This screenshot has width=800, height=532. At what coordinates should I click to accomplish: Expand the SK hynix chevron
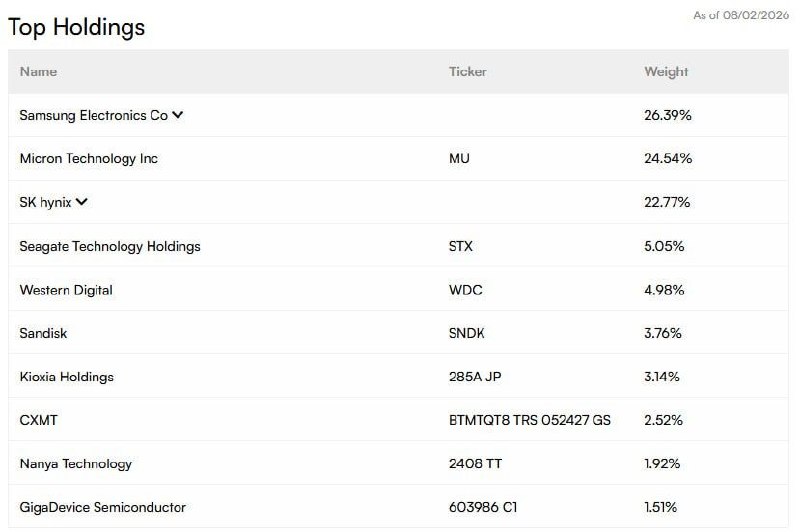82,202
